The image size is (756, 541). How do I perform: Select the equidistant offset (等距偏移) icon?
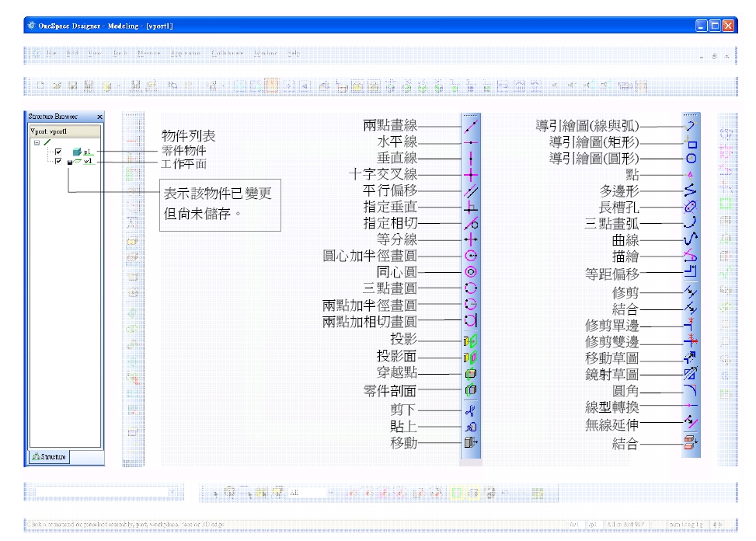click(691, 272)
